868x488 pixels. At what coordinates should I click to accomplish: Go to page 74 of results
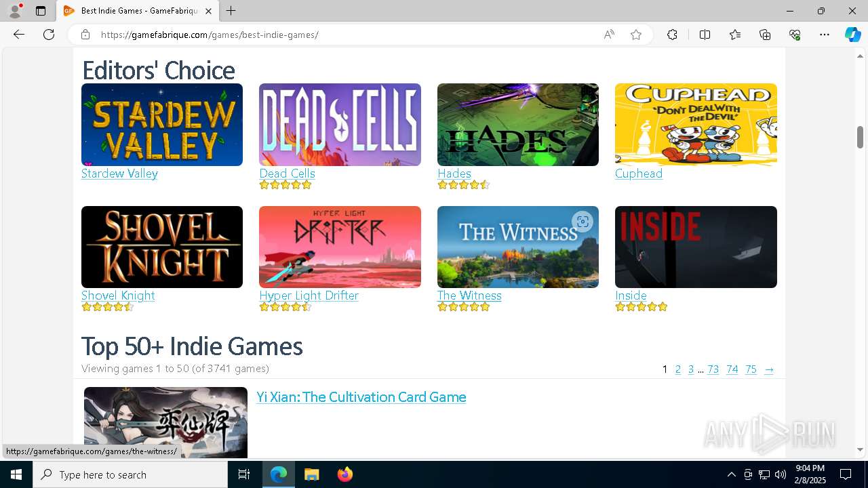(732, 369)
